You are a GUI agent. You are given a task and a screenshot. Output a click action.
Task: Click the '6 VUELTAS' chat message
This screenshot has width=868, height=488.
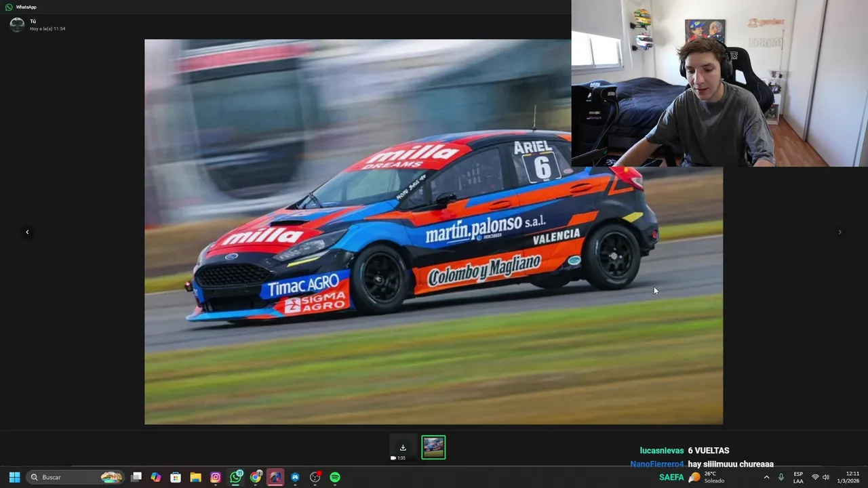[709, 451]
